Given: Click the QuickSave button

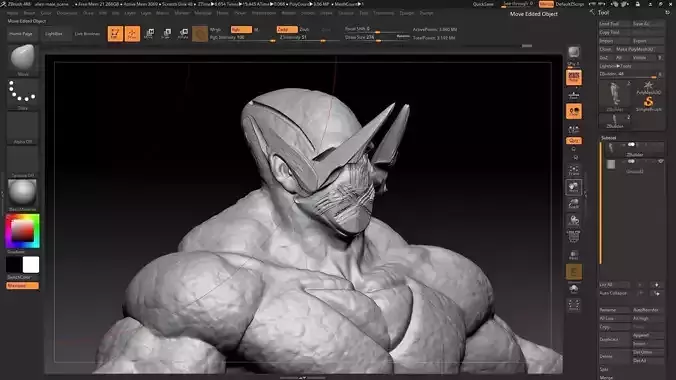Looking at the screenshot, I should (x=483, y=4).
